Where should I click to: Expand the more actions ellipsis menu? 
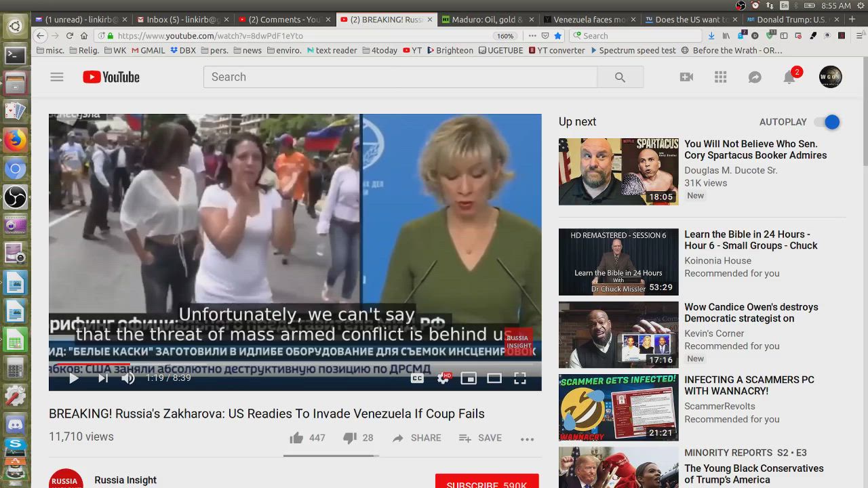[x=527, y=439]
